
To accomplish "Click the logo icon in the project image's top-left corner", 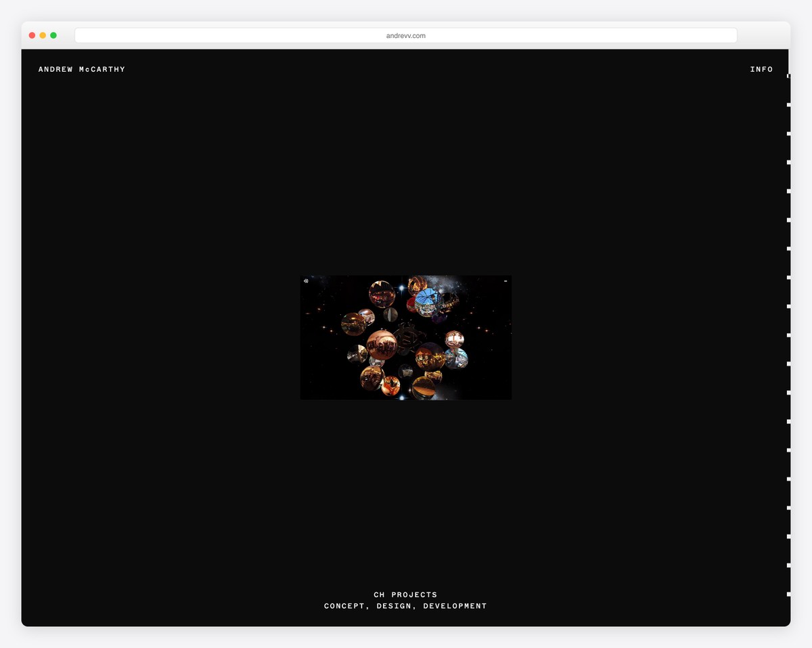I will 306,280.
